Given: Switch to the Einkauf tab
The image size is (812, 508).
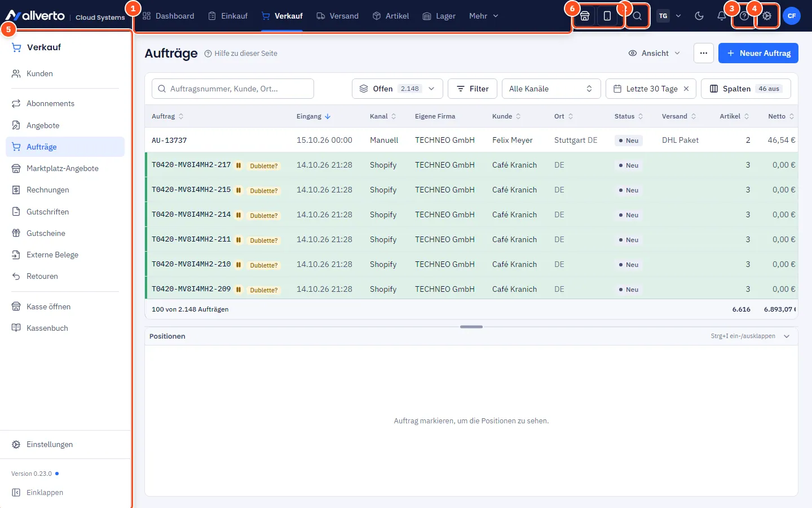Looking at the screenshot, I should (228, 16).
